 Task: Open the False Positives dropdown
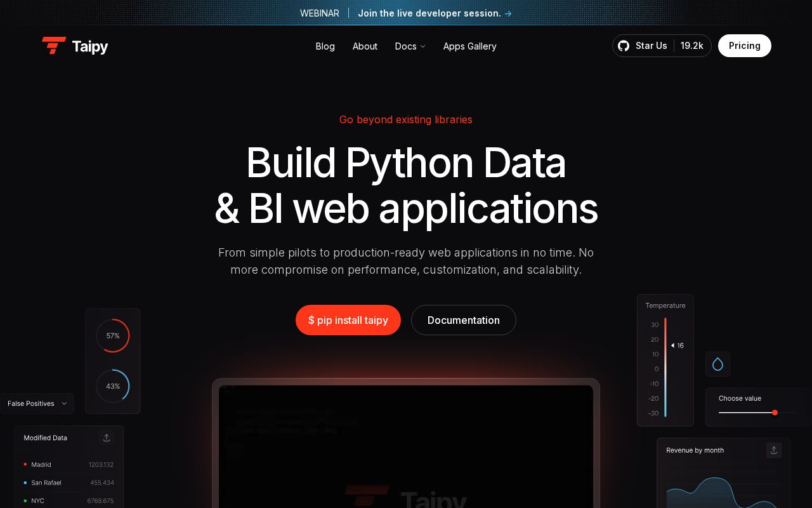(x=37, y=403)
